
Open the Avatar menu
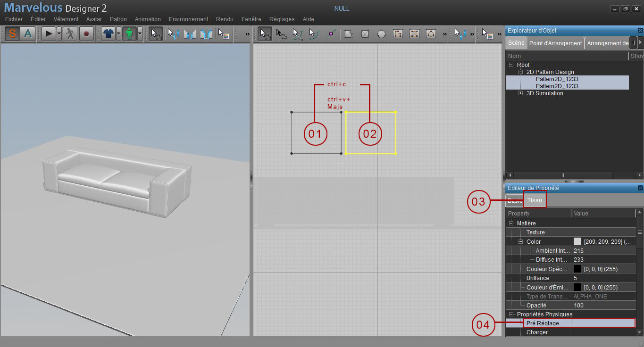coord(94,19)
